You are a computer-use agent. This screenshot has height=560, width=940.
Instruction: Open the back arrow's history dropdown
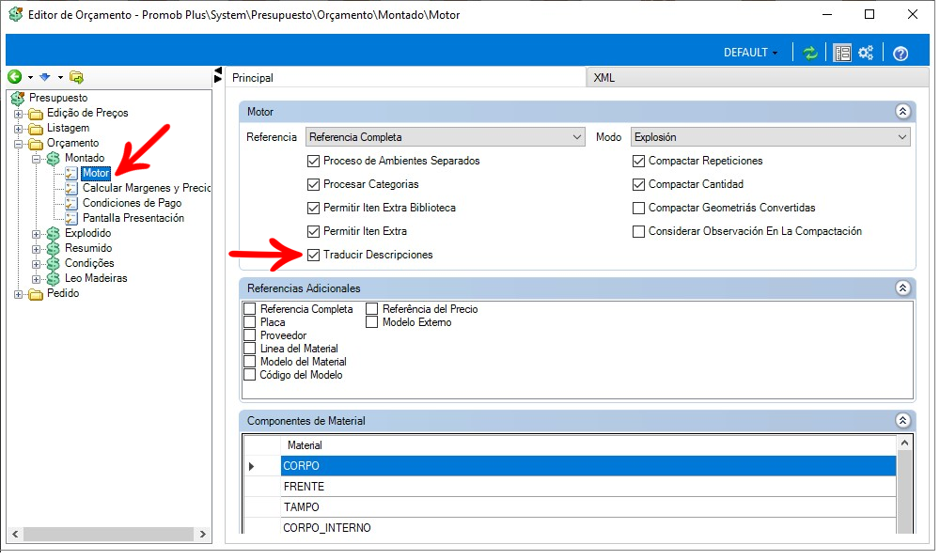coord(30,77)
